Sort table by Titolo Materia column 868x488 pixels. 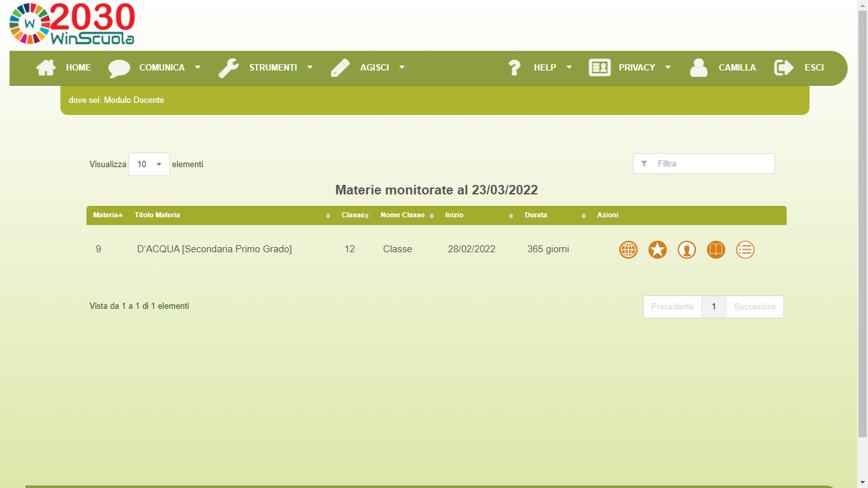(x=232, y=215)
